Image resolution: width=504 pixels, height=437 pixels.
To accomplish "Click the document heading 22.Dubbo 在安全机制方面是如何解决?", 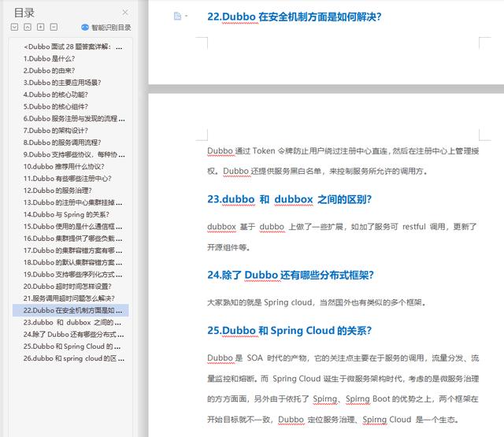I will coord(294,17).
